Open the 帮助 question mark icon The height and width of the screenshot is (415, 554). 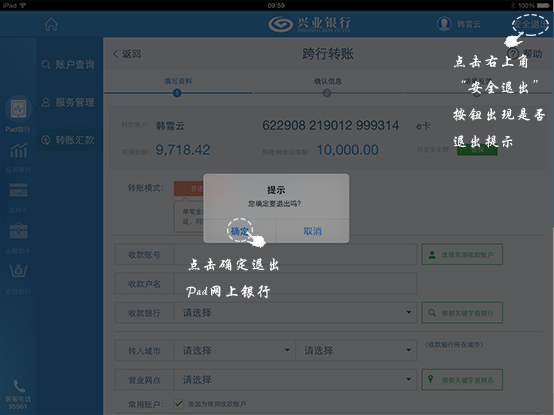pos(513,54)
